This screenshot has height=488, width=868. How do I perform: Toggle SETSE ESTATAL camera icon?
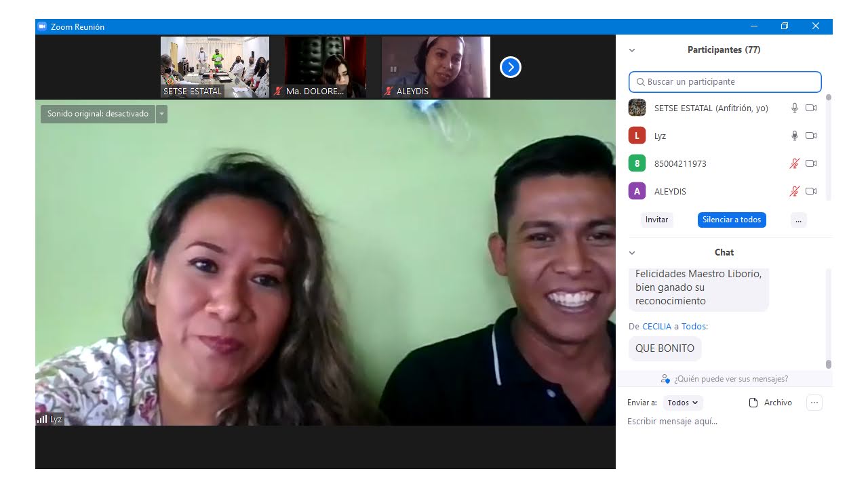pyautogui.click(x=811, y=108)
